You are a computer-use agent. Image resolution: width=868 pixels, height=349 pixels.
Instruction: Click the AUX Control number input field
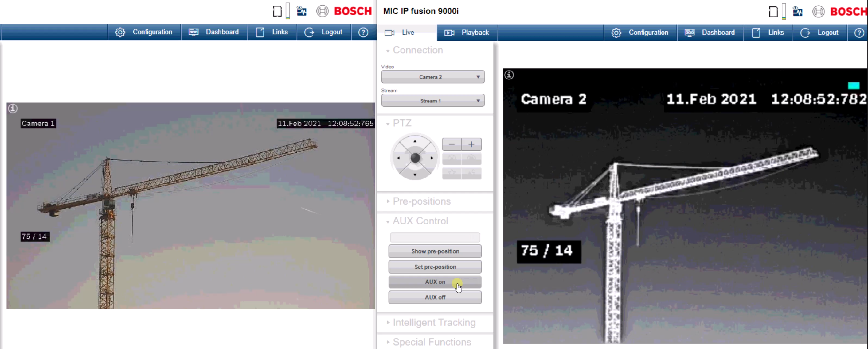[x=435, y=238]
